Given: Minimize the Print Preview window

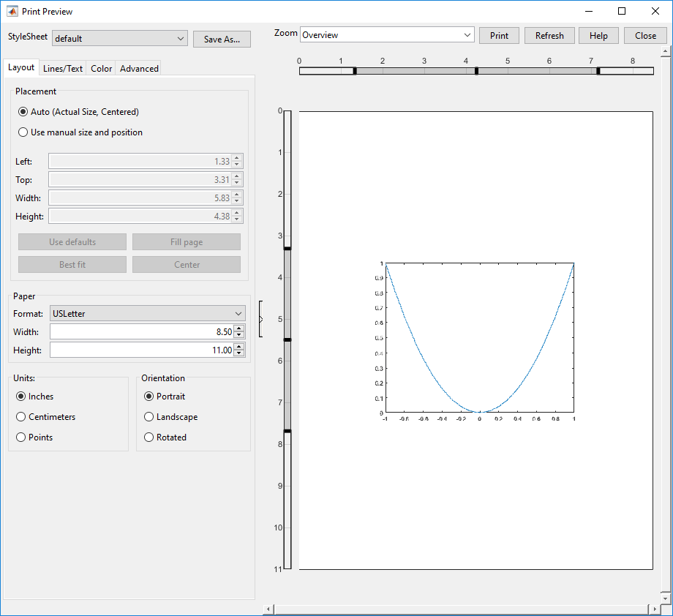Looking at the screenshot, I should pos(589,11).
